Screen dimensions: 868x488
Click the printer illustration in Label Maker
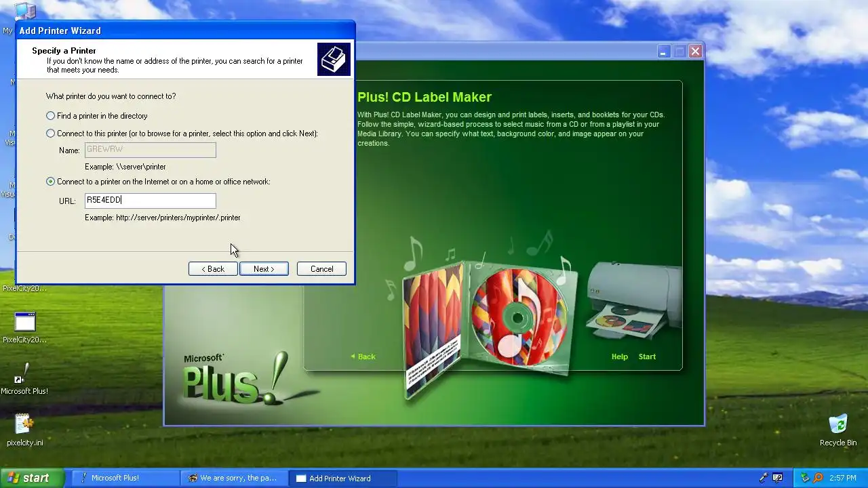tap(634, 300)
